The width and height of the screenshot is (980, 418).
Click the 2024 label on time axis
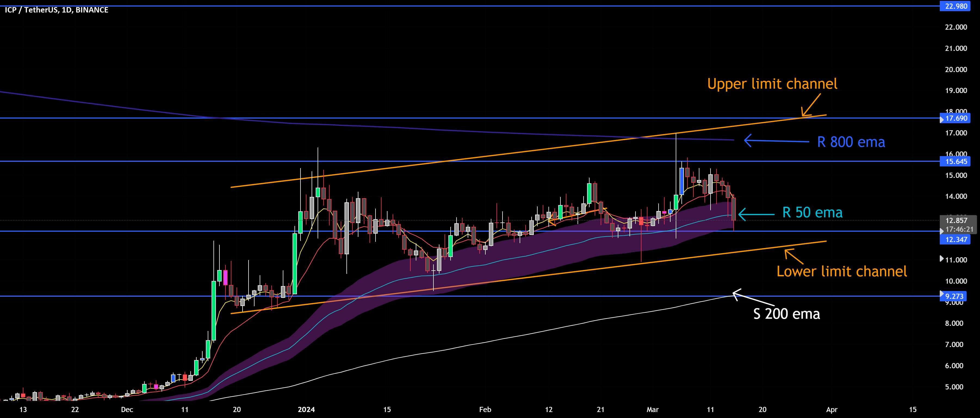306,410
